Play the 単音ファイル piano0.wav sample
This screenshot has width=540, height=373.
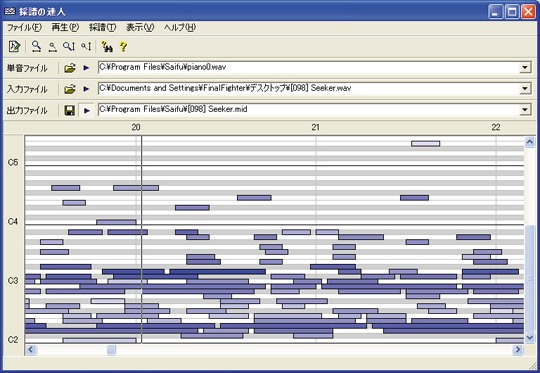click(86, 68)
